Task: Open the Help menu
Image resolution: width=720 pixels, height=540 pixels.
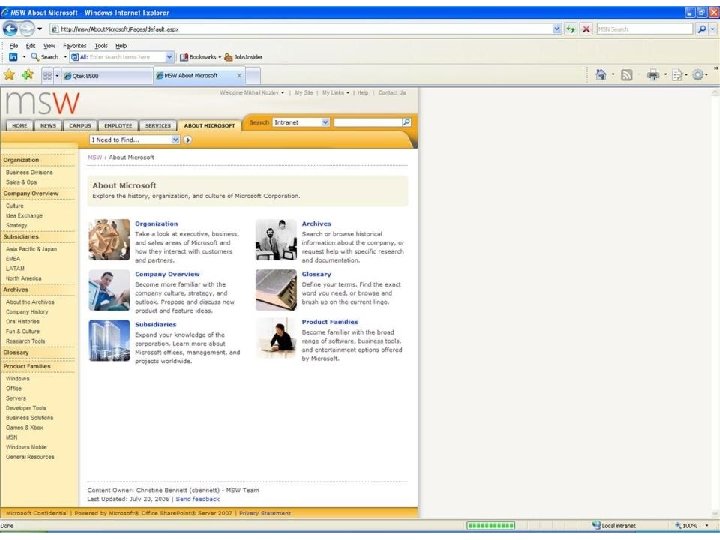Action: coord(121,45)
